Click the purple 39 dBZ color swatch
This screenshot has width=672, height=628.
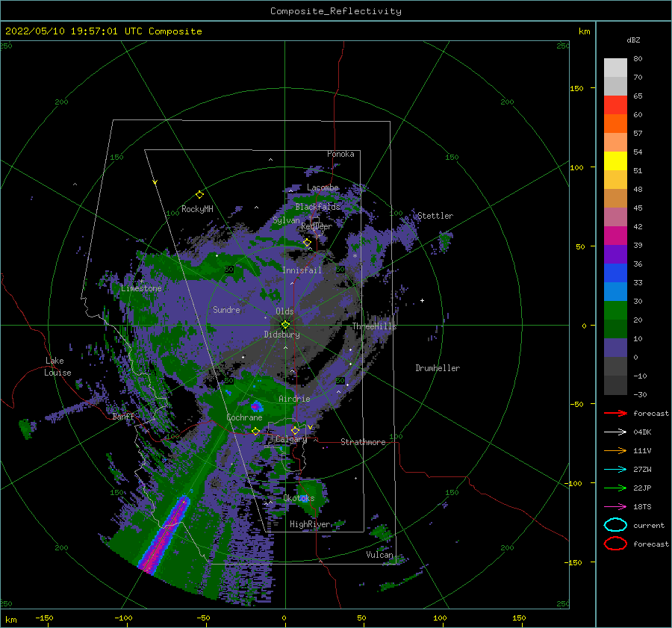point(615,255)
